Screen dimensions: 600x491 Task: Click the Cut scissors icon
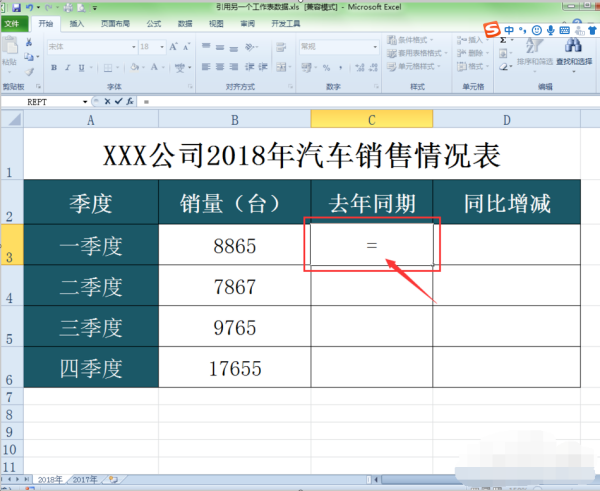[29, 42]
